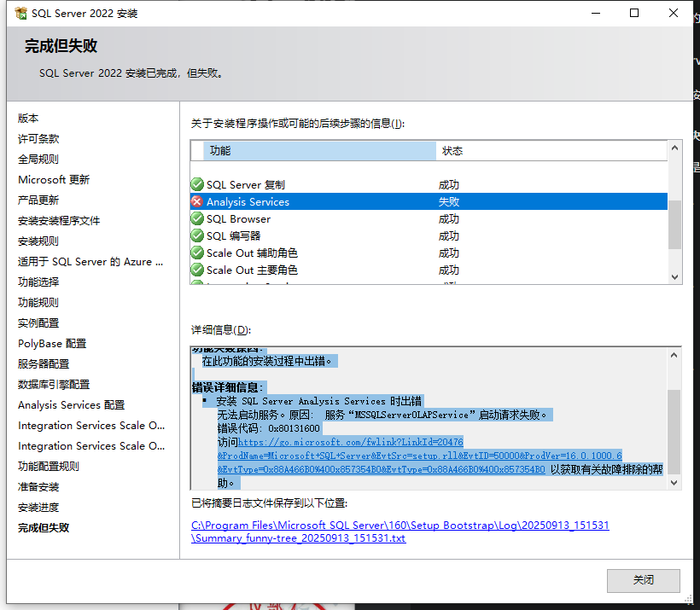Click the 数据库引擎配置 step in the sidebar
The width and height of the screenshot is (700, 610).
coord(54,385)
